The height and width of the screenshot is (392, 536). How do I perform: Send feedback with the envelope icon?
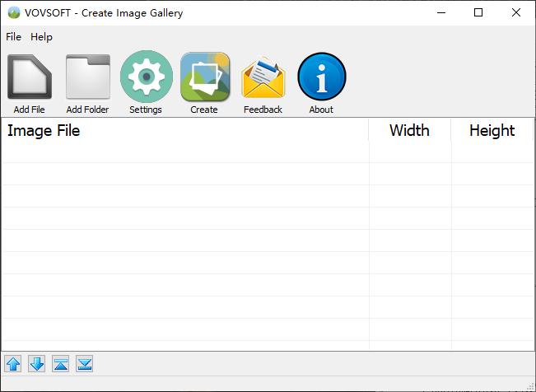[263, 77]
